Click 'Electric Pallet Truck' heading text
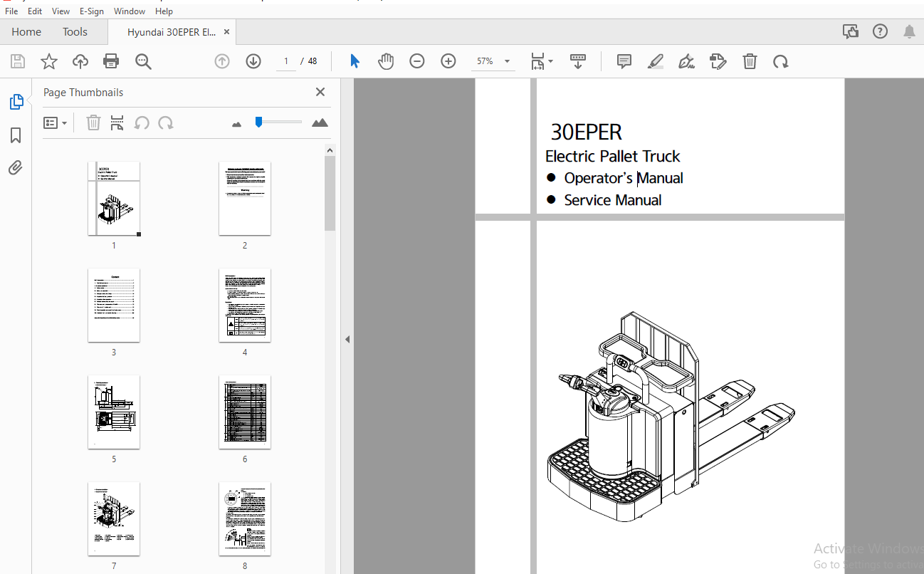 pyautogui.click(x=613, y=156)
